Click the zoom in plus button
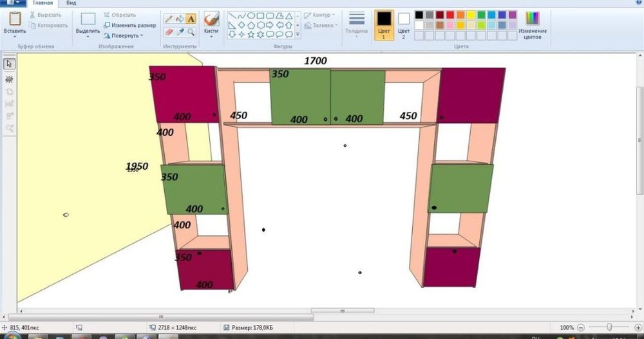The width and height of the screenshot is (644, 339). click(638, 327)
